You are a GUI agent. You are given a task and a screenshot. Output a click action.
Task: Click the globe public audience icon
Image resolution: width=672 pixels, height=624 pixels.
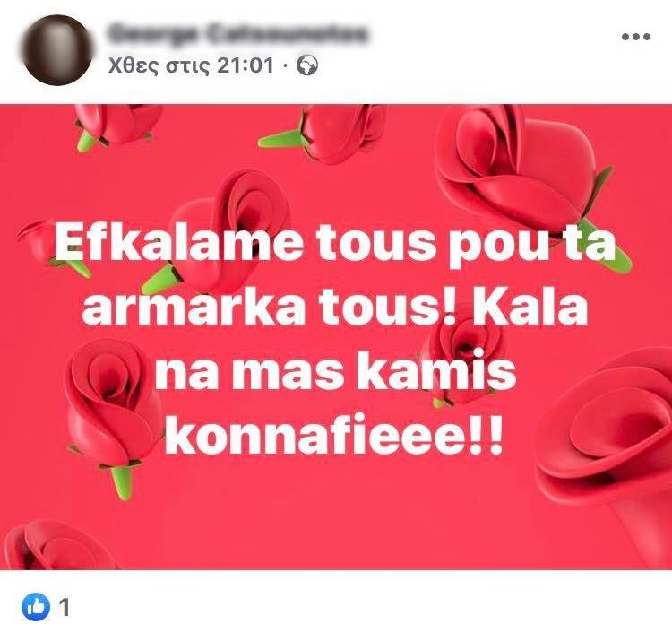click(x=307, y=66)
